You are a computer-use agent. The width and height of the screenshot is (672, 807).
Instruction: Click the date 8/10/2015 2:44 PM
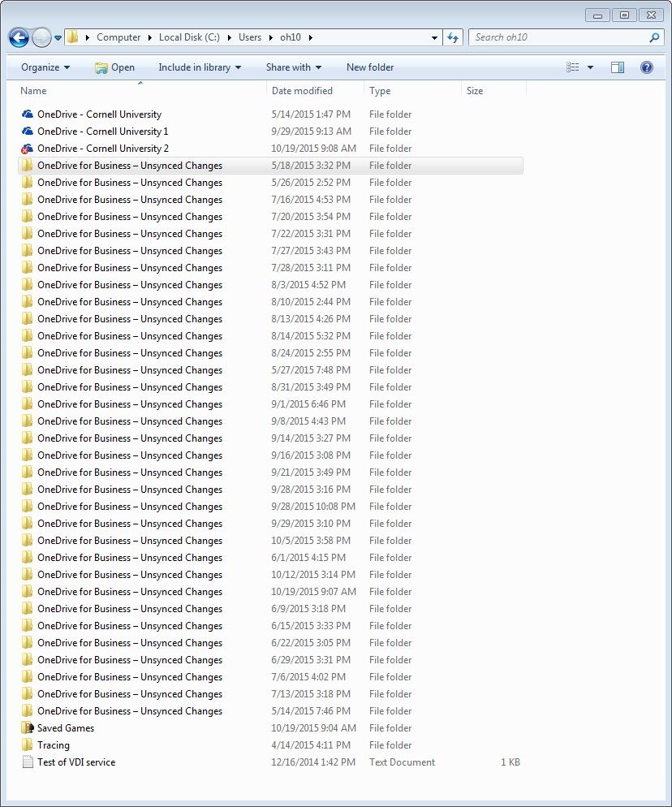[x=311, y=301]
